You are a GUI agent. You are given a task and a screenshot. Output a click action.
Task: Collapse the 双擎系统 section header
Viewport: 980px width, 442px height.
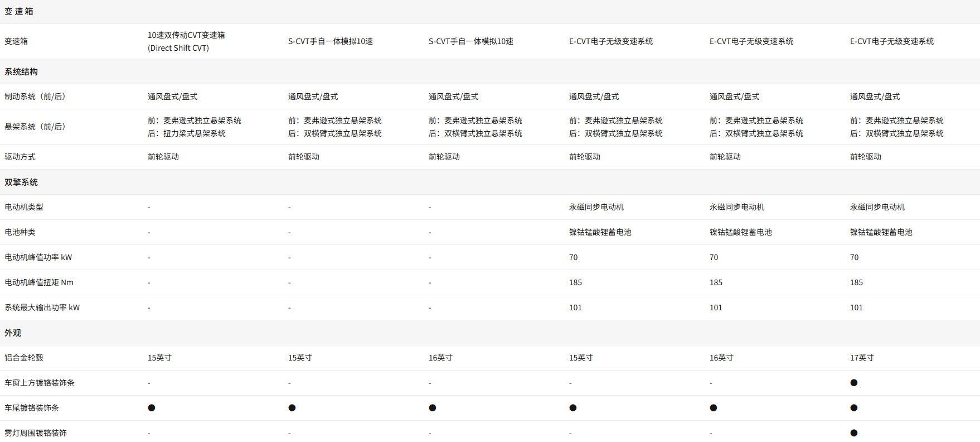[21, 182]
